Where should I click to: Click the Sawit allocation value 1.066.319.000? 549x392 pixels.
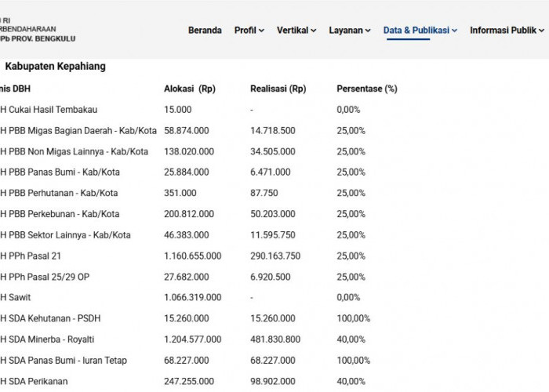click(193, 297)
